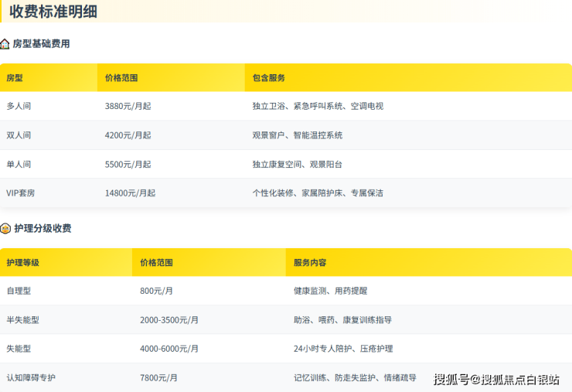The width and height of the screenshot is (572, 392).
Task: Select the 多人间 room row
Action: coord(19,106)
